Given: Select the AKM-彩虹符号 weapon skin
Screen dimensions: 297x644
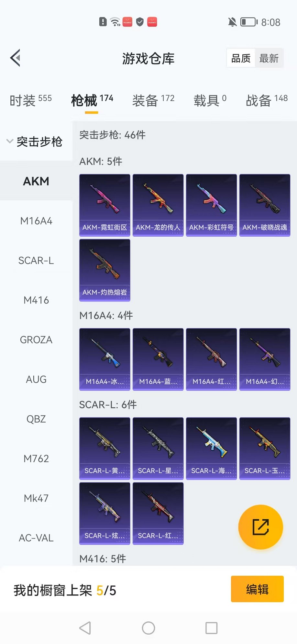Looking at the screenshot, I should pos(212,205).
